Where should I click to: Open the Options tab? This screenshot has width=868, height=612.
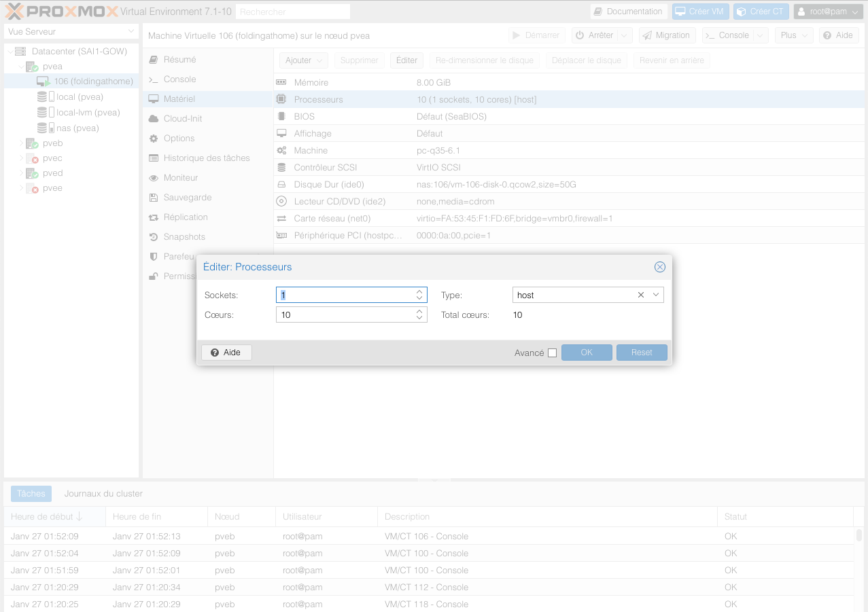[x=207, y=139]
